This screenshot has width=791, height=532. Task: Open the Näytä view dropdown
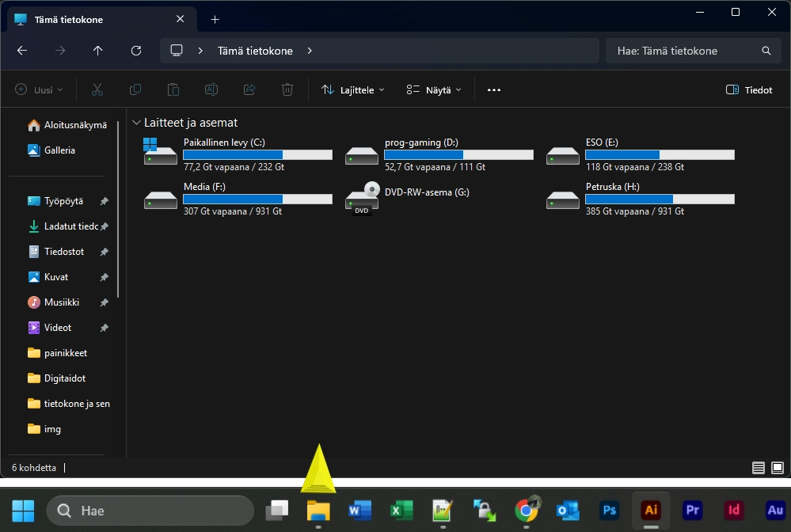point(433,90)
